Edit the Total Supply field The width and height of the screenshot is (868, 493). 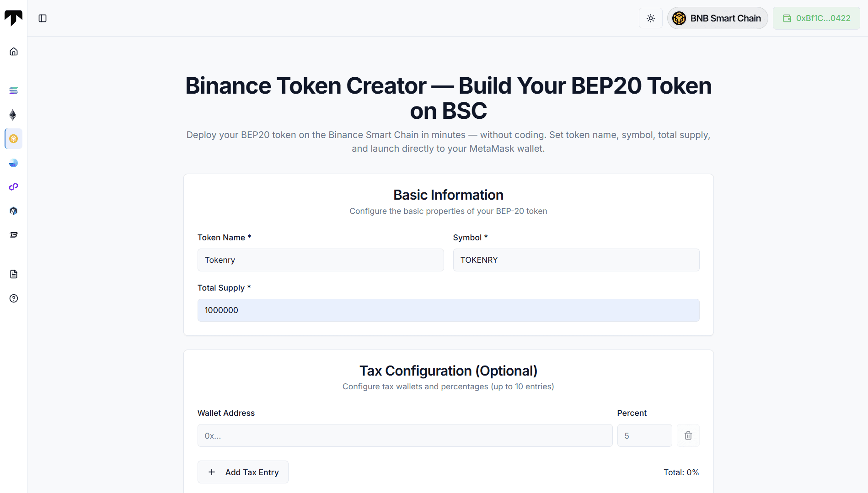click(448, 310)
